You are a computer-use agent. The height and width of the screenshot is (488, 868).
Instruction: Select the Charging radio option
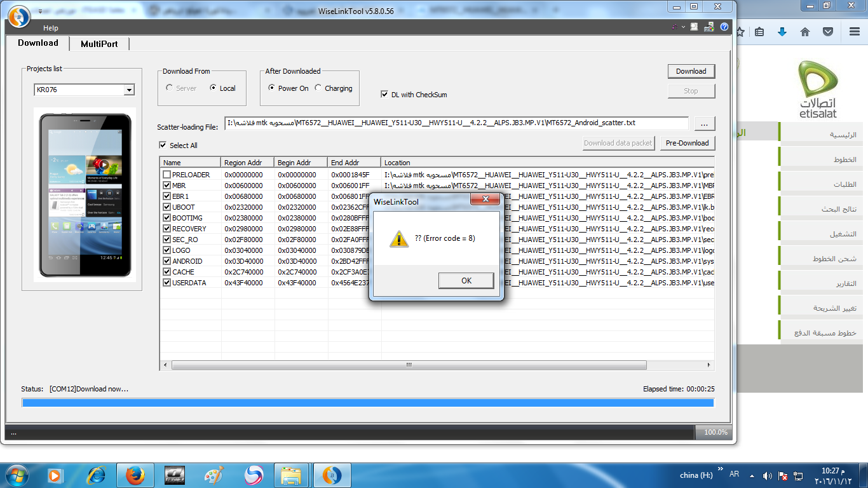pos(318,88)
